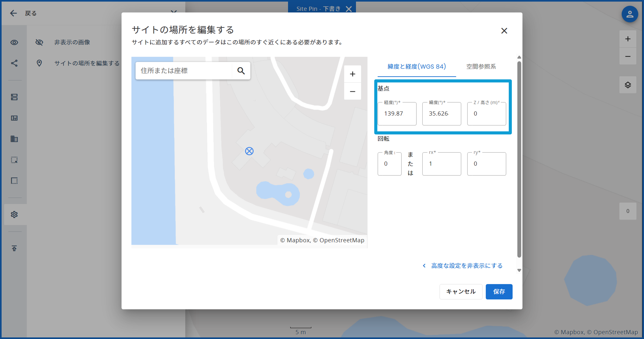Open the user account avatar
Image resolution: width=644 pixels, height=339 pixels.
(630, 14)
